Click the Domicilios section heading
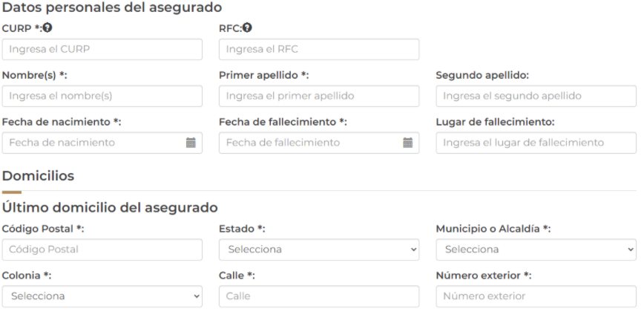This screenshot has width=644, height=312. (39, 176)
